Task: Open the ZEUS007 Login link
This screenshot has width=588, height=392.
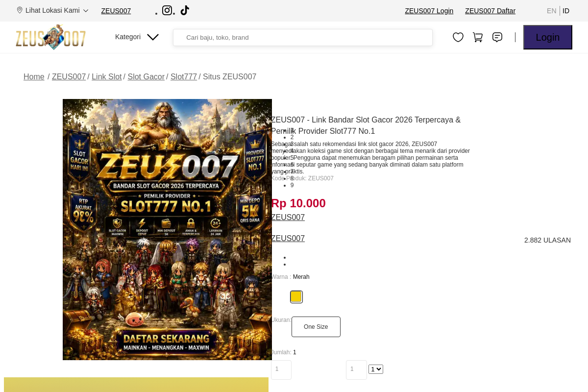Action: (x=429, y=11)
